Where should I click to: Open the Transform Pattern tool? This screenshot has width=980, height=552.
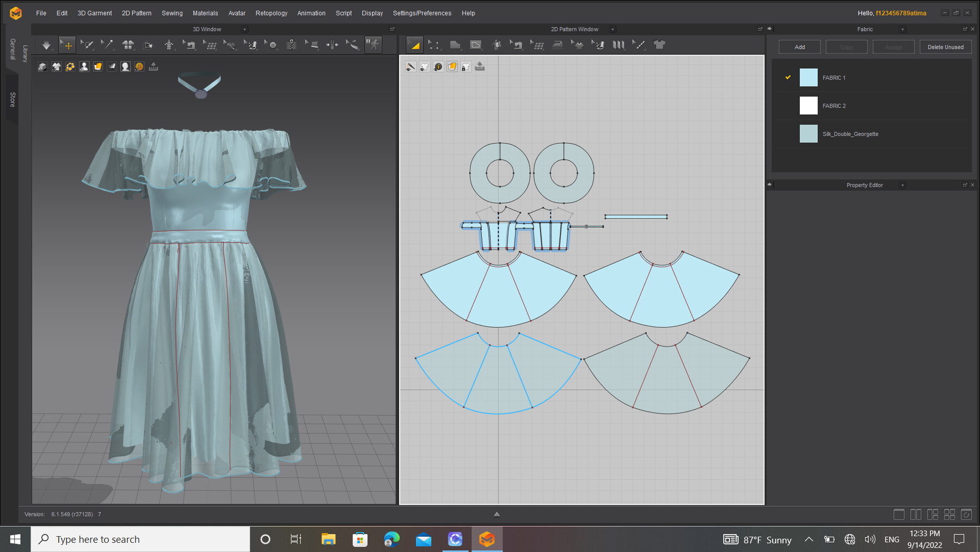tap(415, 45)
